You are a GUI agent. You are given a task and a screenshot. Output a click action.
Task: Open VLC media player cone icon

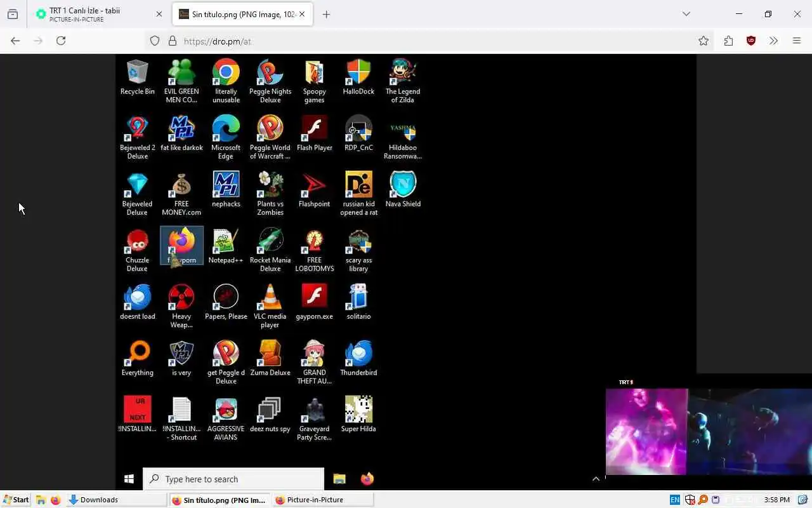[270, 306]
